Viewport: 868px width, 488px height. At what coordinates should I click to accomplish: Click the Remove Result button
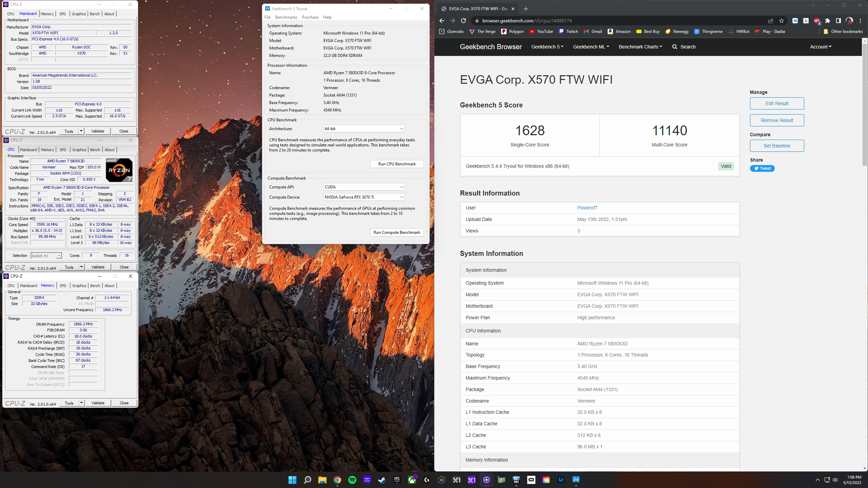coord(777,120)
